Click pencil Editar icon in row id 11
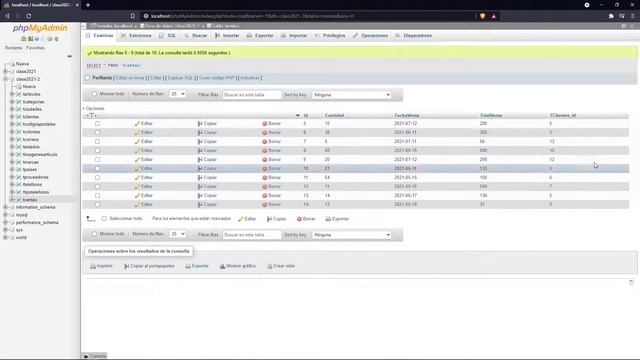 pyautogui.click(x=137, y=178)
